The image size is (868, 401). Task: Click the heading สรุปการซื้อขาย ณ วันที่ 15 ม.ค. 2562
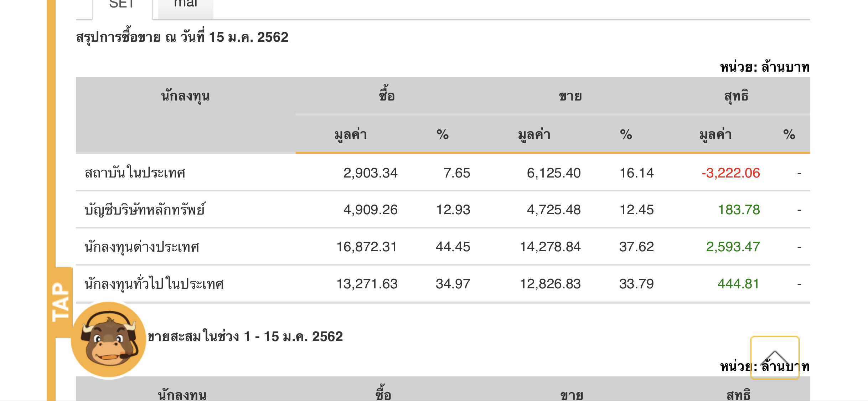tap(182, 37)
